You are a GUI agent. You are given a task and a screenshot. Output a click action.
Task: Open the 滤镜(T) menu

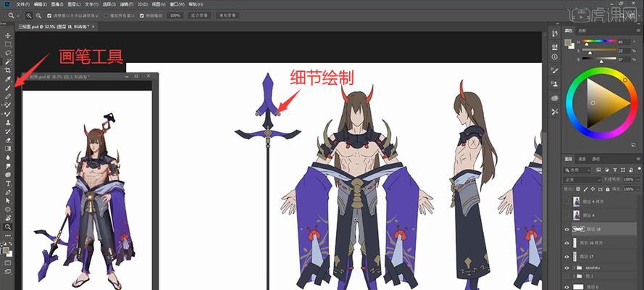pos(127,4)
